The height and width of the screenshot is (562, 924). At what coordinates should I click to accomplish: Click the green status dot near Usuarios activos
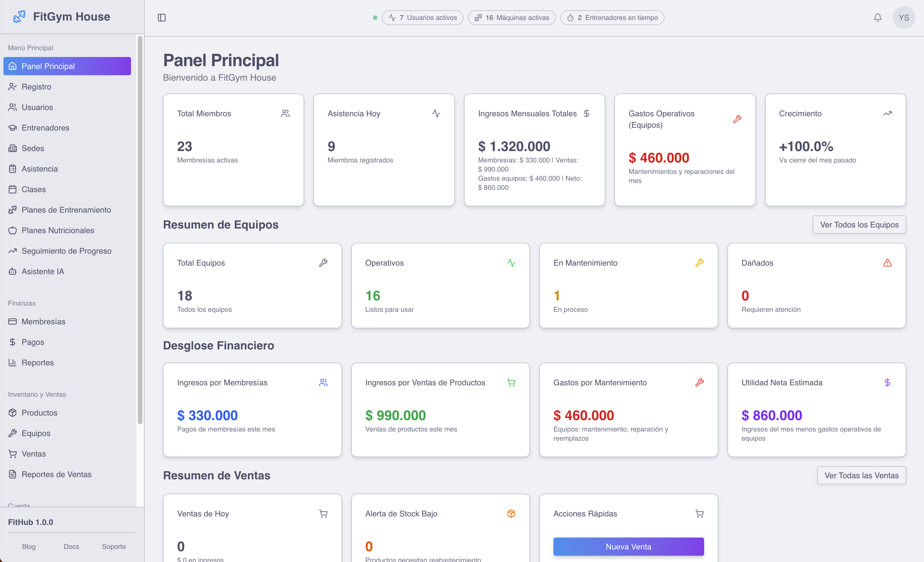(x=375, y=17)
